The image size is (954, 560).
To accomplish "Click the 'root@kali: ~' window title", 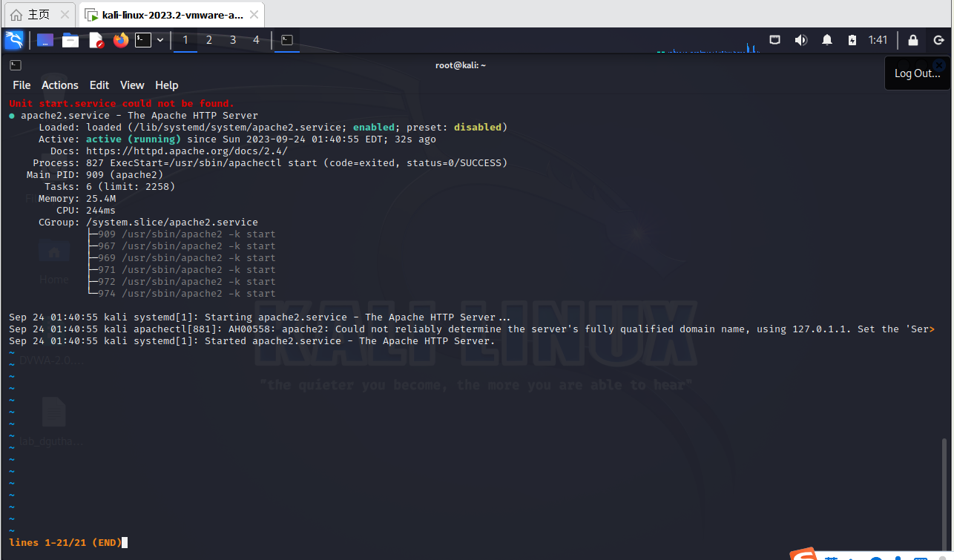I will pyautogui.click(x=461, y=65).
